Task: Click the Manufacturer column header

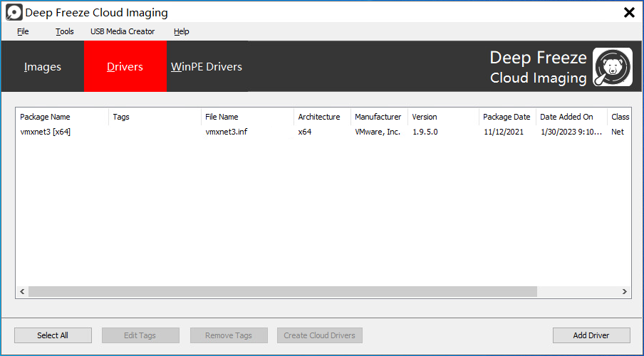Action: tap(379, 117)
